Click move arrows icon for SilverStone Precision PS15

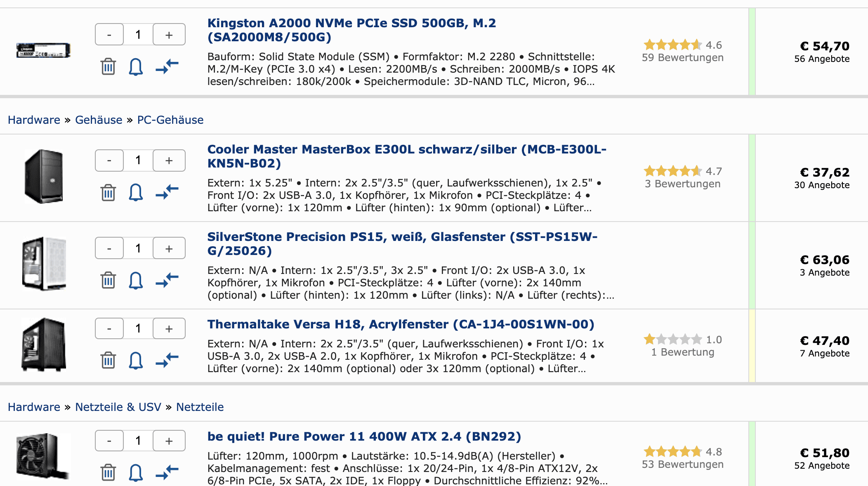point(167,280)
